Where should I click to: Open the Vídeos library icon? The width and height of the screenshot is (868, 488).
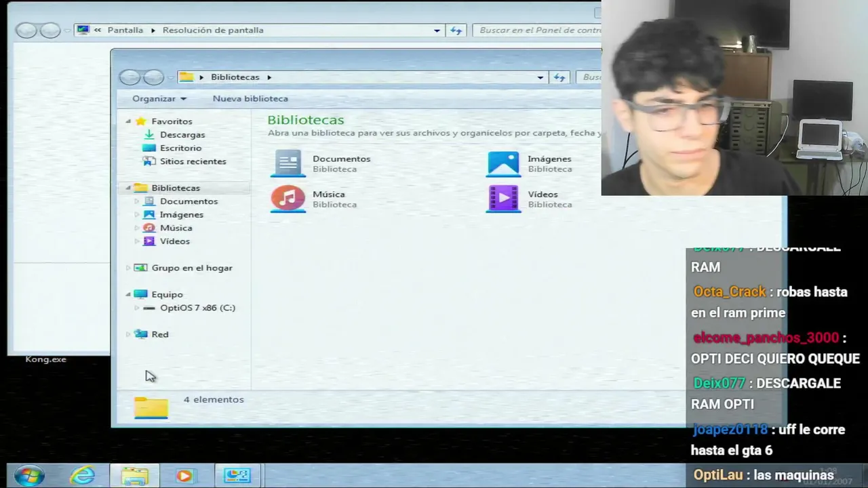(x=503, y=199)
